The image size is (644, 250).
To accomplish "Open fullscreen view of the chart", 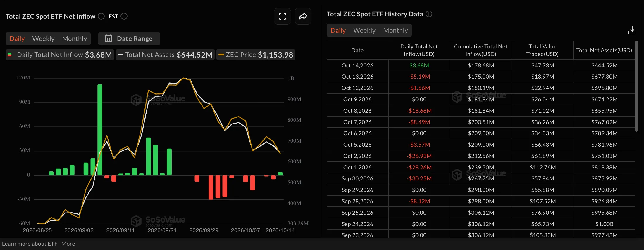I will pos(282,16).
